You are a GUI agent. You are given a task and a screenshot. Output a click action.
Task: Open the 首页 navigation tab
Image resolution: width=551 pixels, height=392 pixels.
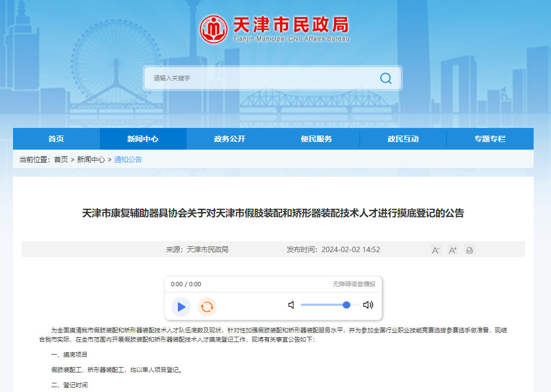56,139
